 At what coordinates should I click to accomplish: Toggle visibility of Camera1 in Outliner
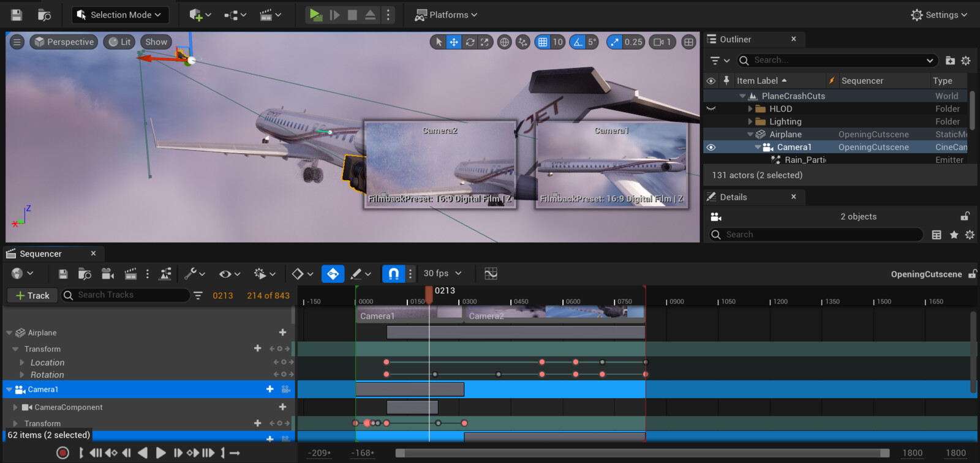click(710, 147)
